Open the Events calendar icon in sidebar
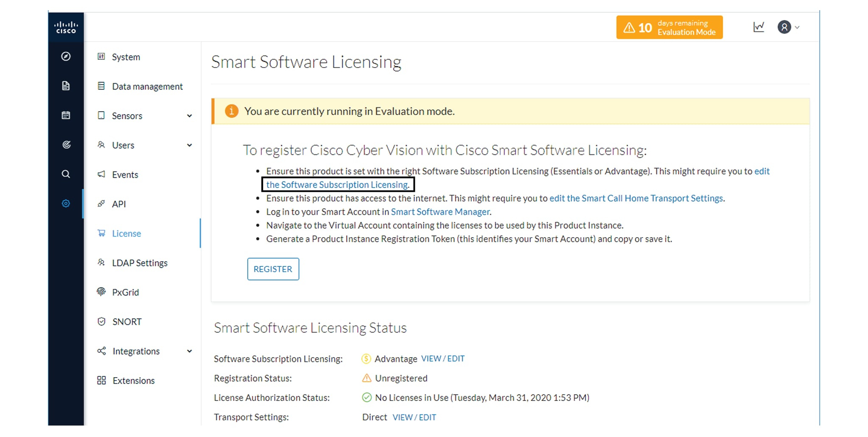The image size is (868, 437). pyautogui.click(x=66, y=115)
